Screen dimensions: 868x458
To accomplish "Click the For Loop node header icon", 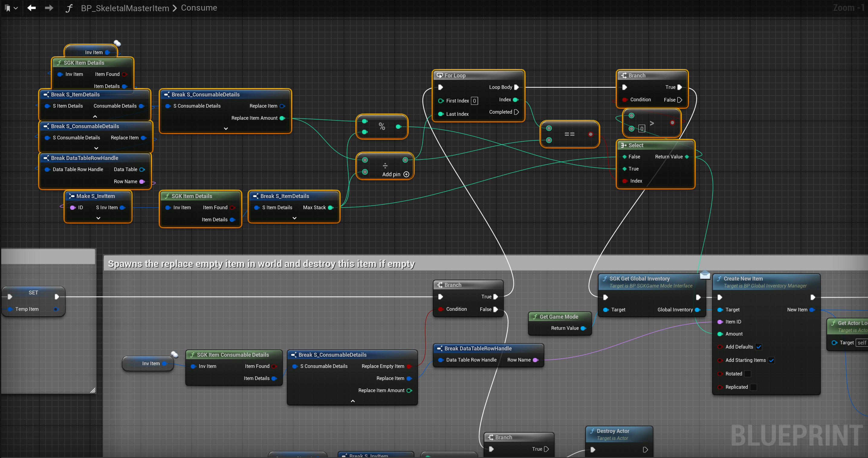I will (x=439, y=76).
